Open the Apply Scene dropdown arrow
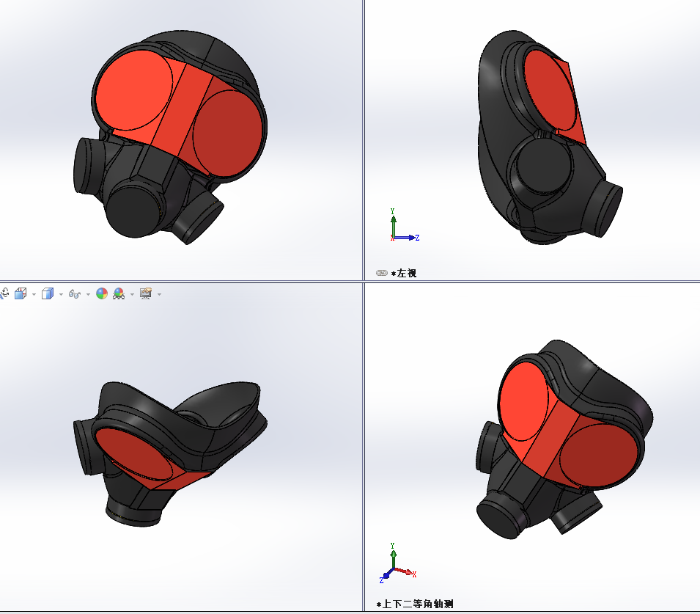The width and height of the screenshot is (700, 614). [x=132, y=294]
